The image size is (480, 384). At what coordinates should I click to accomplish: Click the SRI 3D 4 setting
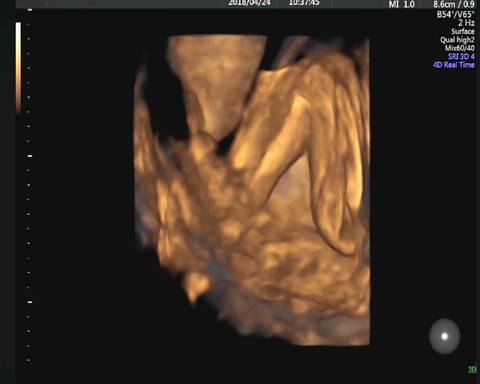[x=461, y=56]
